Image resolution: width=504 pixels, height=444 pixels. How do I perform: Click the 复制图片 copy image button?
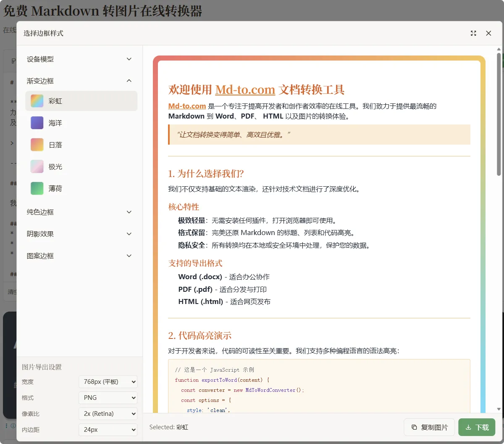tap(429, 427)
